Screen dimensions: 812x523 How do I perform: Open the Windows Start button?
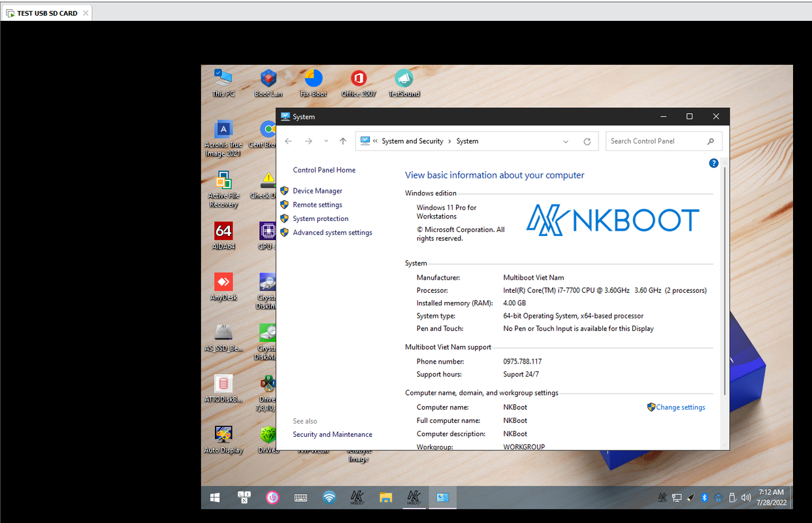(x=215, y=498)
